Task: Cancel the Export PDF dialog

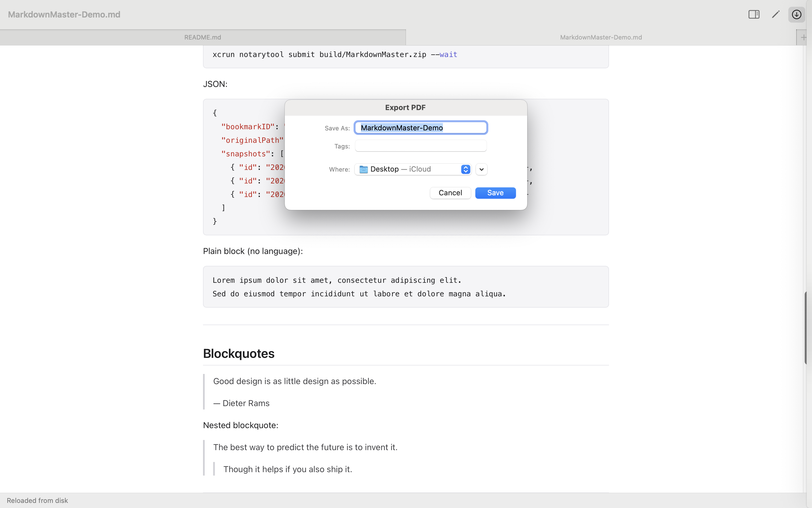Action: pos(450,193)
